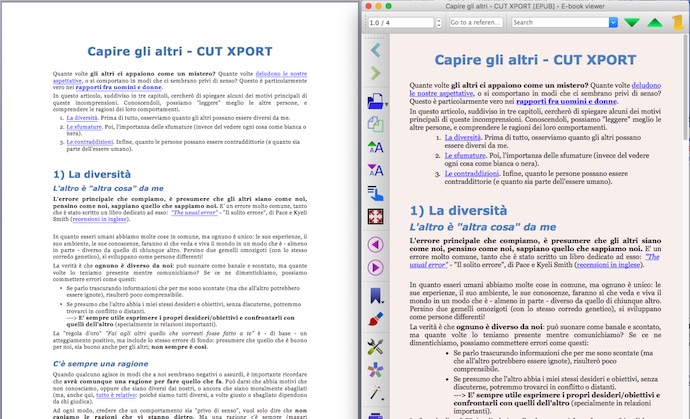
Task: Click the Go to a reference field
Action: (x=476, y=22)
